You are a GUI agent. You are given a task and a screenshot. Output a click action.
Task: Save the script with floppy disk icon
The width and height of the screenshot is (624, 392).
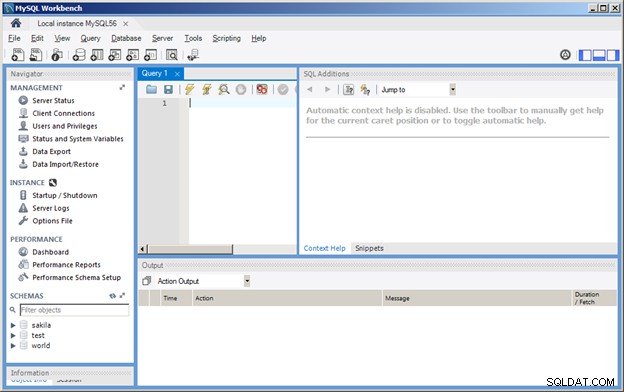pyautogui.click(x=168, y=90)
